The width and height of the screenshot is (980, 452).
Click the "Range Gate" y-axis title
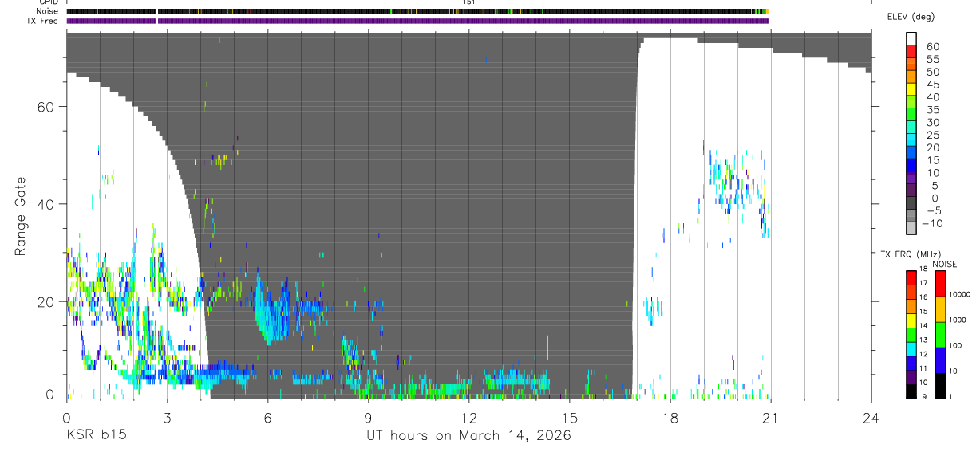22,216
